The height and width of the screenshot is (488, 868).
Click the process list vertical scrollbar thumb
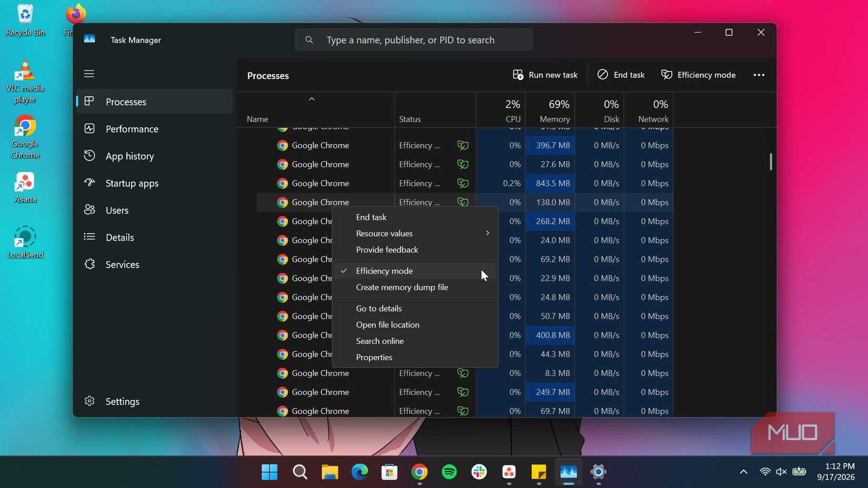coord(771,162)
